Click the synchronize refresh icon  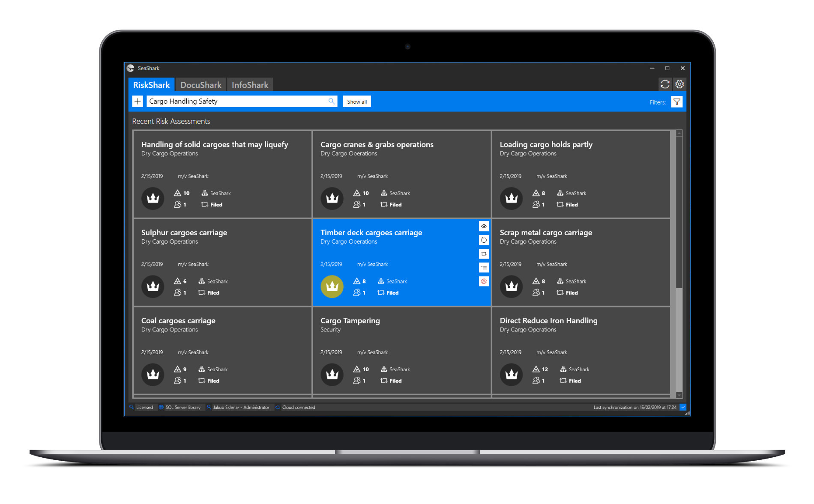(664, 84)
